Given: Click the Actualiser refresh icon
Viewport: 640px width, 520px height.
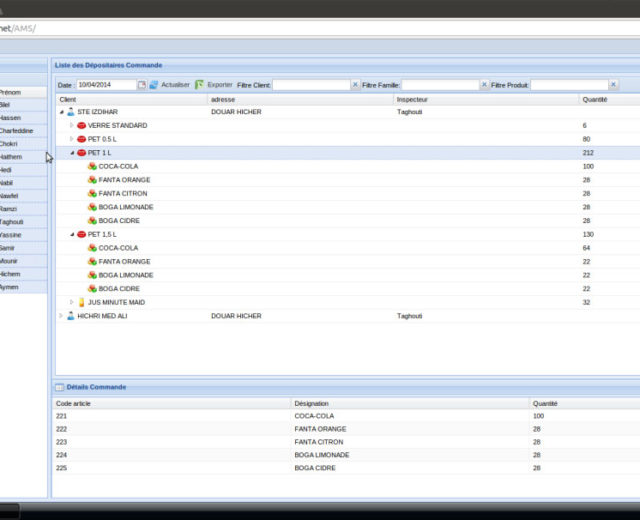Looking at the screenshot, I should click(x=154, y=85).
